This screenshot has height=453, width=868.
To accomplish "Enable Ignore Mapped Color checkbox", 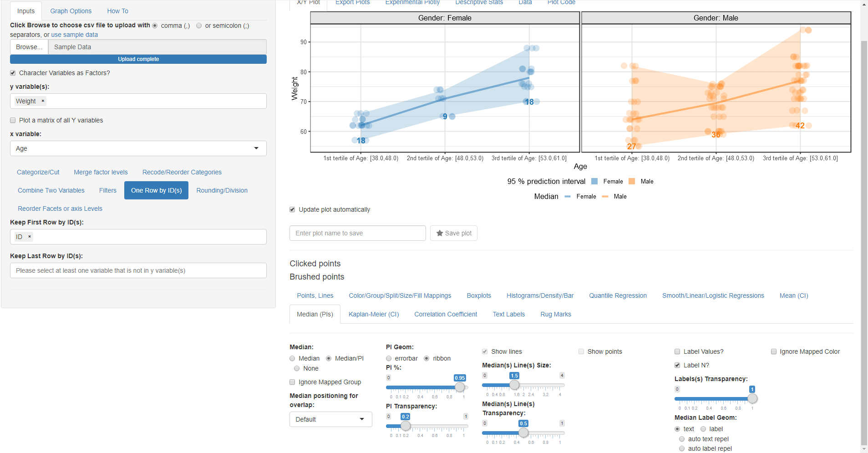I will coord(774,351).
